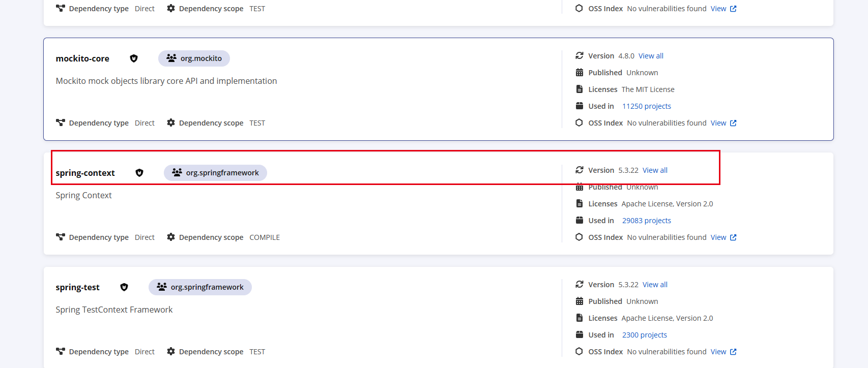The height and width of the screenshot is (368, 868).
Task: Click the shield icon beside spring-test
Action: pos(124,287)
